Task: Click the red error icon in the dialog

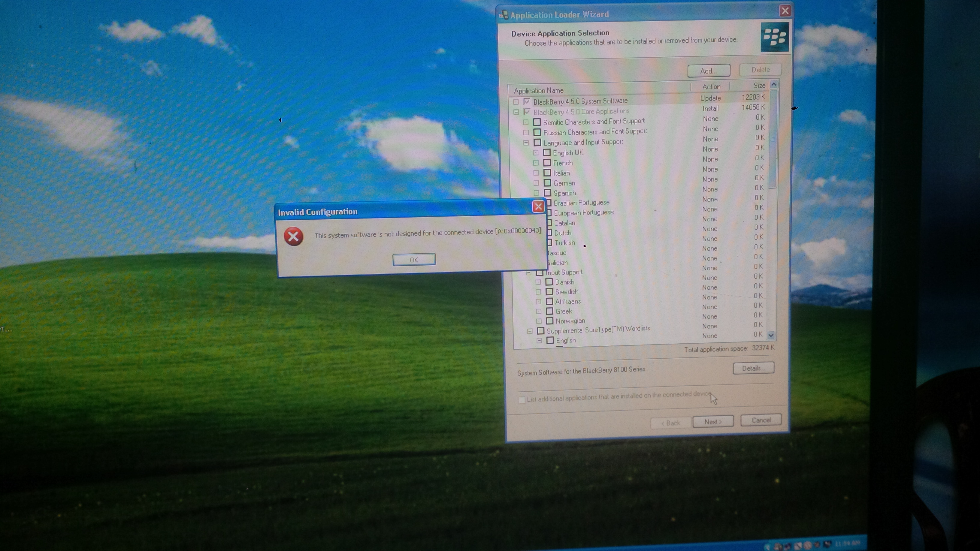Action: pos(293,236)
